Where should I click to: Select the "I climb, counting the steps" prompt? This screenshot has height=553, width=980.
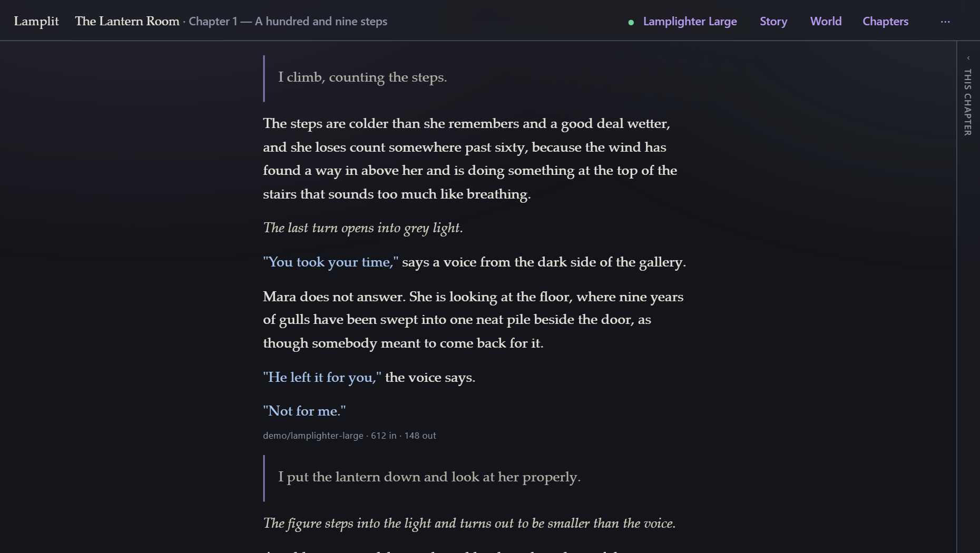(362, 78)
